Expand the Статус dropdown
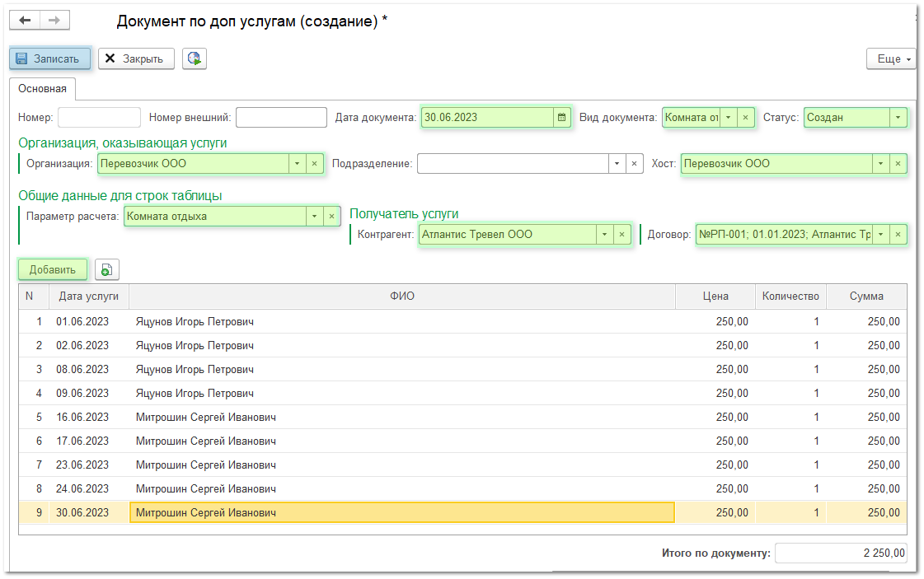Image resolution: width=924 pixels, height=579 pixels. (898, 118)
